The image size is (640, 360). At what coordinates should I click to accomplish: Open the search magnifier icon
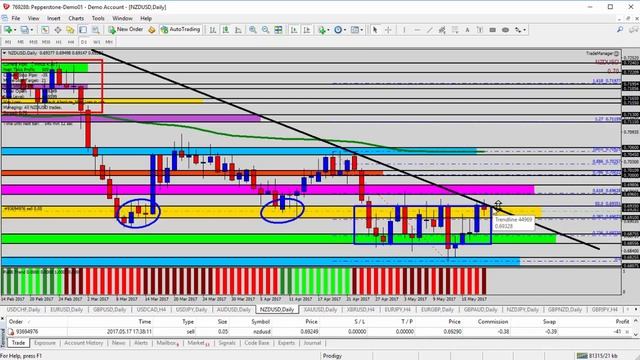click(x=620, y=29)
